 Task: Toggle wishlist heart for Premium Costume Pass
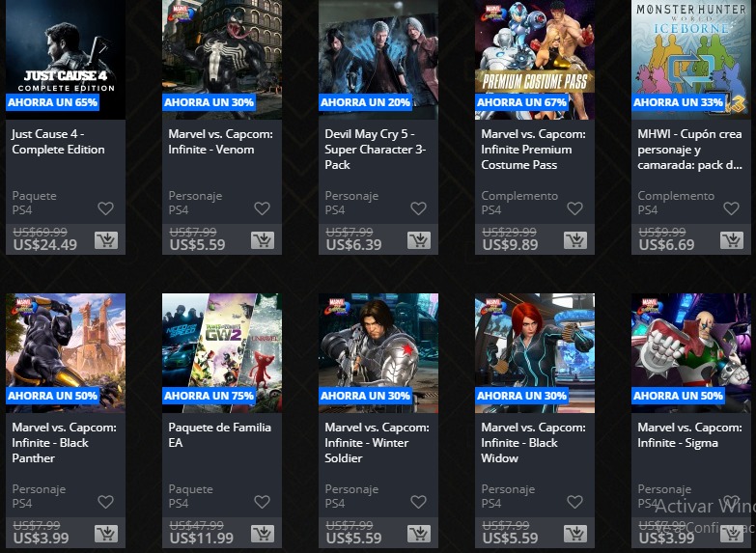(574, 208)
